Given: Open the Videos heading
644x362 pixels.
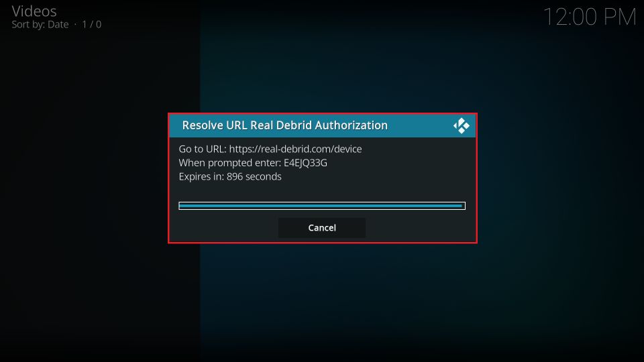Looking at the screenshot, I should click(x=34, y=11).
